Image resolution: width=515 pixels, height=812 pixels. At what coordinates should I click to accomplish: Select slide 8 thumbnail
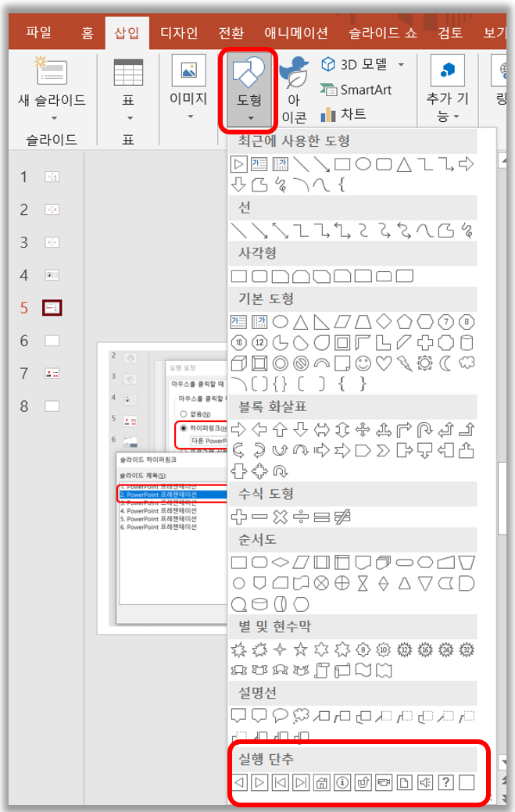click(x=52, y=406)
